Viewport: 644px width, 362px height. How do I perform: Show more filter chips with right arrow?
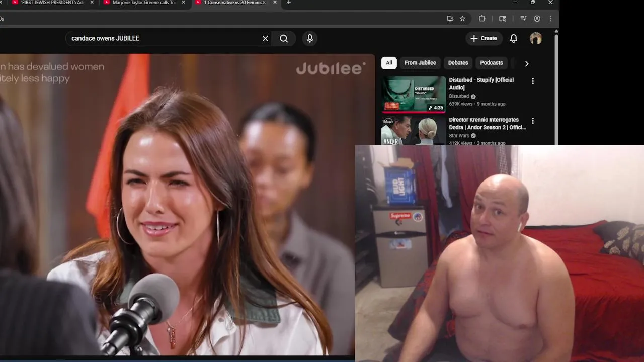pos(527,63)
